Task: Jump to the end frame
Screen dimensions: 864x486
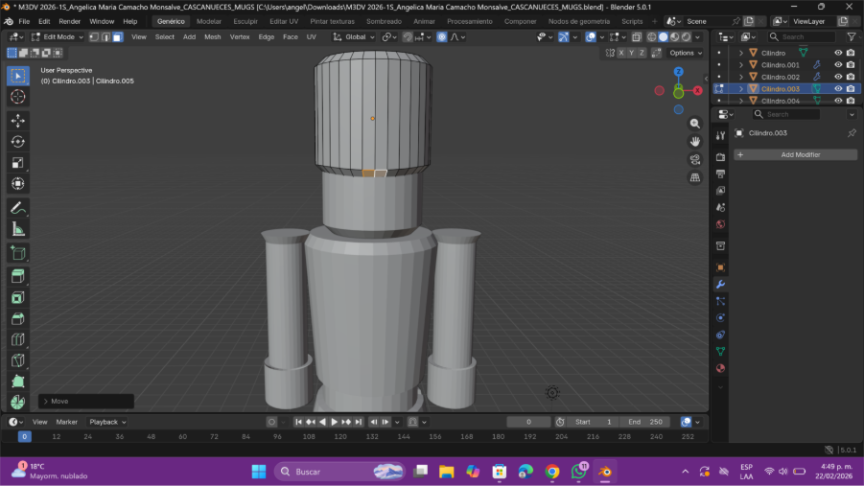Action: pyautogui.click(x=358, y=422)
